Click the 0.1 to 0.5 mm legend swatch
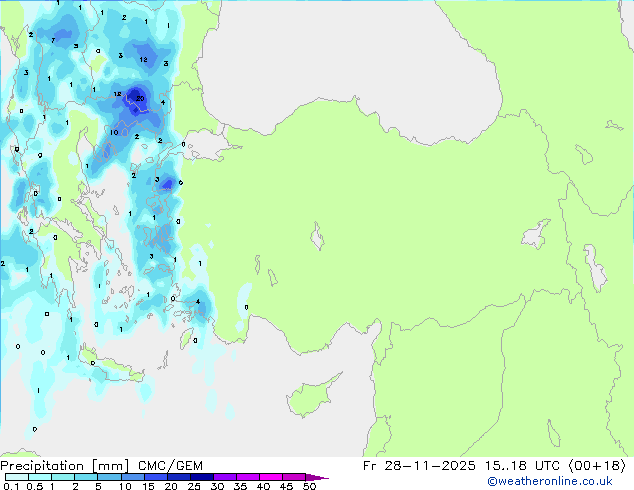Screen dimensions: 634x490 pos(17,477)
